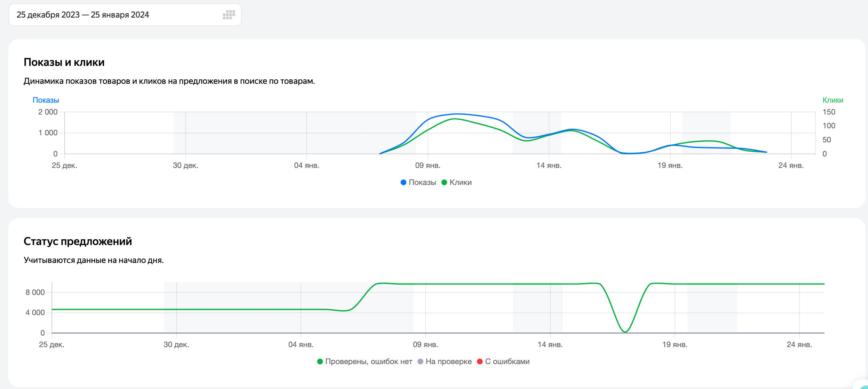This screenshot has height=389, width=868.
Task: Open the calendar grid icon in date field
Action: [229, 15]
